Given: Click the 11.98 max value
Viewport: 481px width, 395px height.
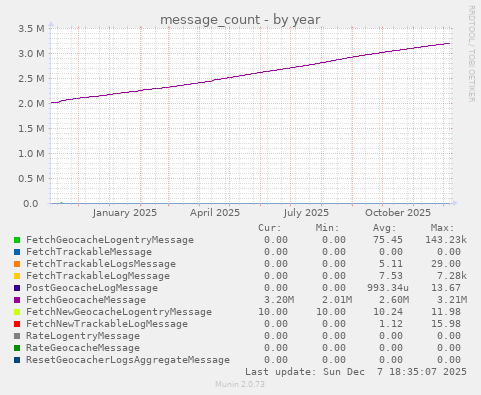Looking at the screenshot, I should (446, 312).
